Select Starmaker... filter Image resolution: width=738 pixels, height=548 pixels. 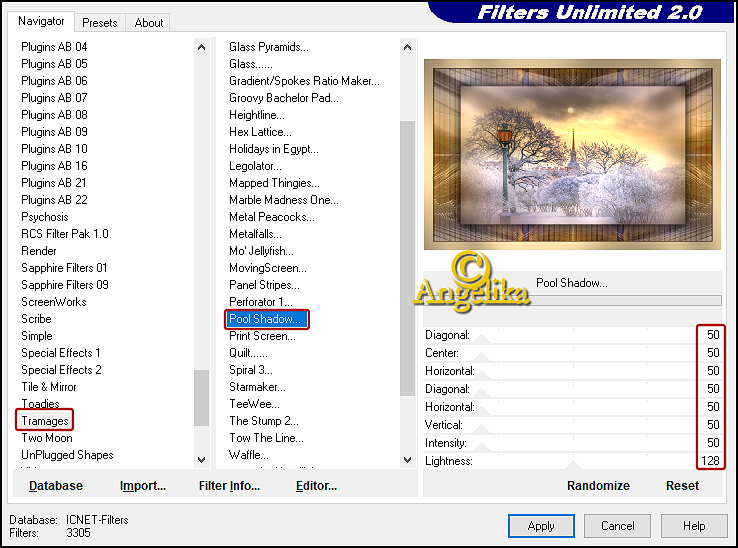pyautogui.click(x=257, y=387)
